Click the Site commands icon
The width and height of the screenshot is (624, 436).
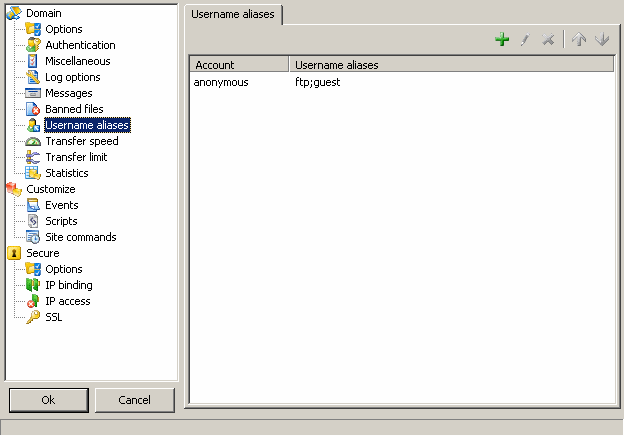coord(33,237)
